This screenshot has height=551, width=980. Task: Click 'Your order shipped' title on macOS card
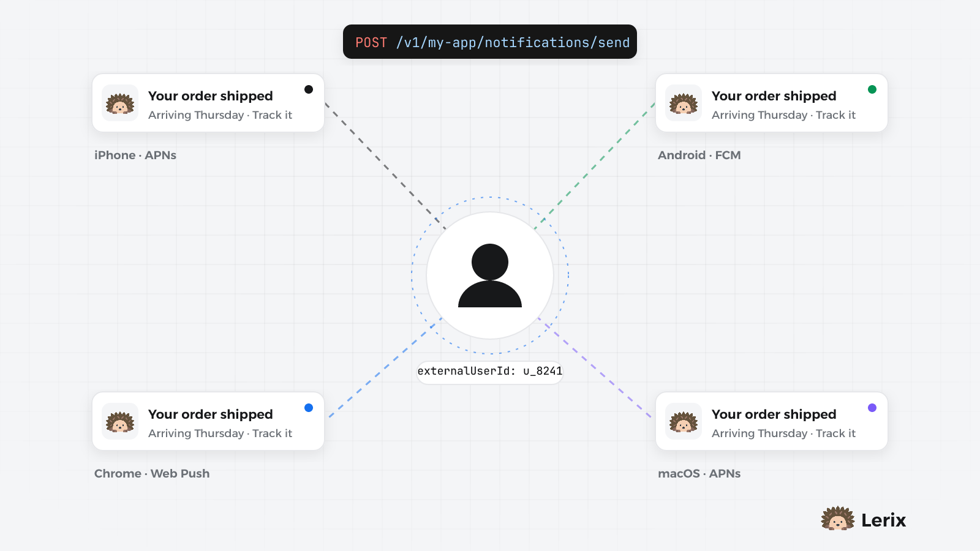774,414
